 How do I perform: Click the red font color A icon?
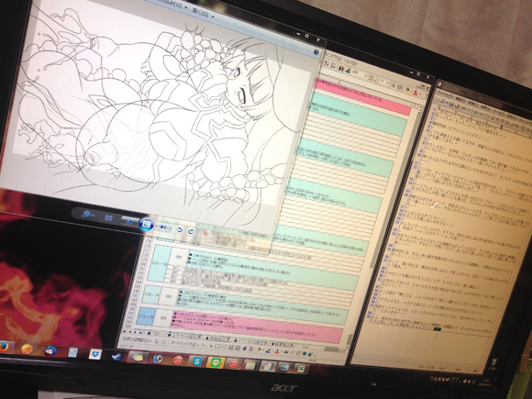[416, 92]
